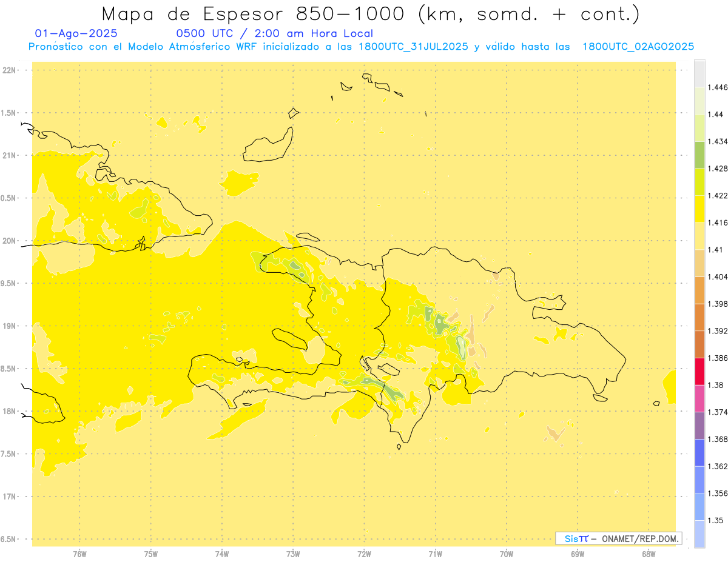Click the 70W longitude label
Image resolution: width=728 pixels, height=562 pixels.
click(x=507, y=554)
